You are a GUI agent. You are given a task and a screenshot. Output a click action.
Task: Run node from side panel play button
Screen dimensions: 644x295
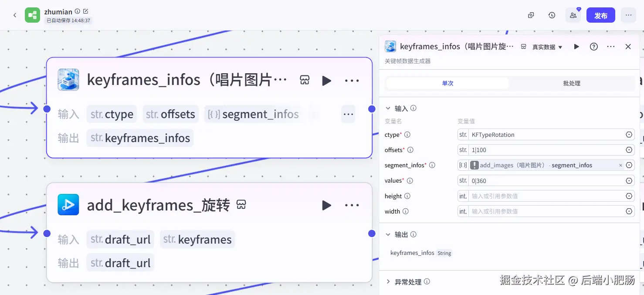pos(576,47)
